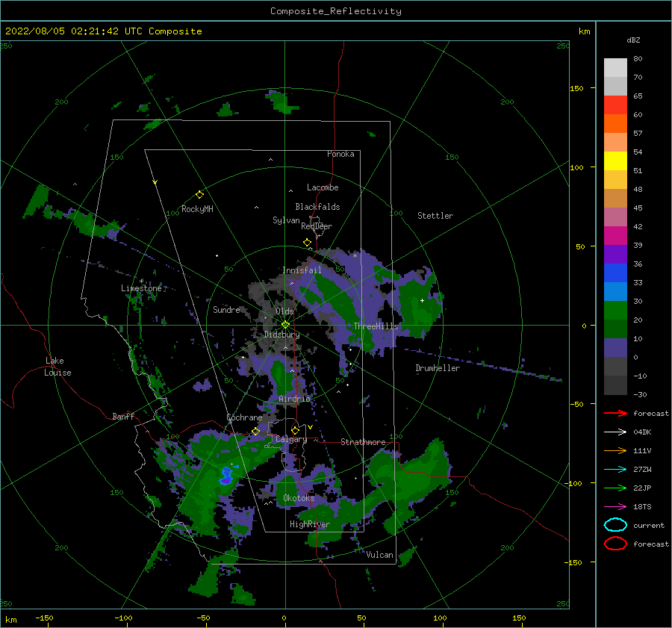Click the Sundre town label

[226, 309]
